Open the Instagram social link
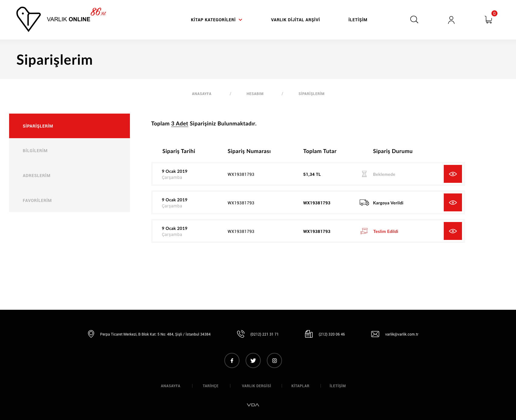 click(274, 360)
